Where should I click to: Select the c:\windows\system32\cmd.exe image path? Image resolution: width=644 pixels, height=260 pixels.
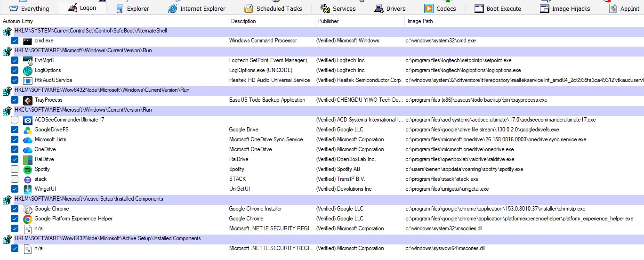pyautogui.click(x=441, y=41)
